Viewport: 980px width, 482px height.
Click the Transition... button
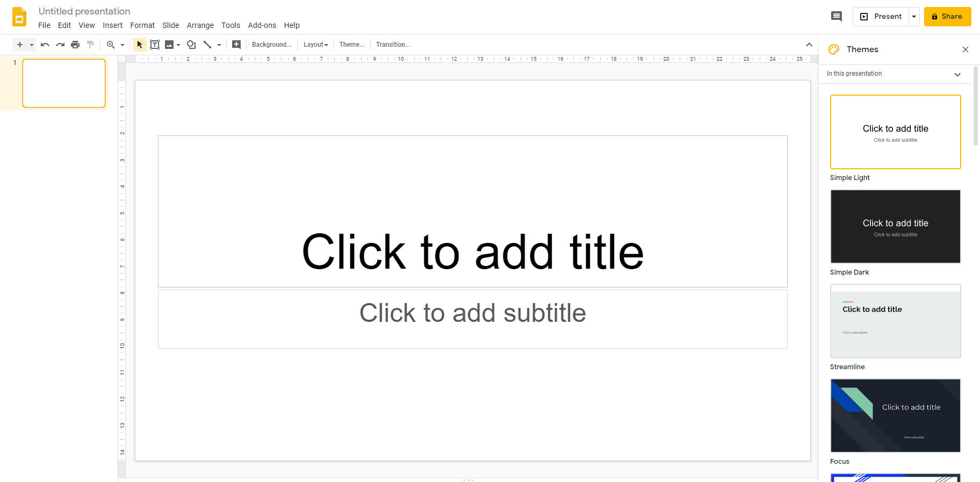coord(393,45)
